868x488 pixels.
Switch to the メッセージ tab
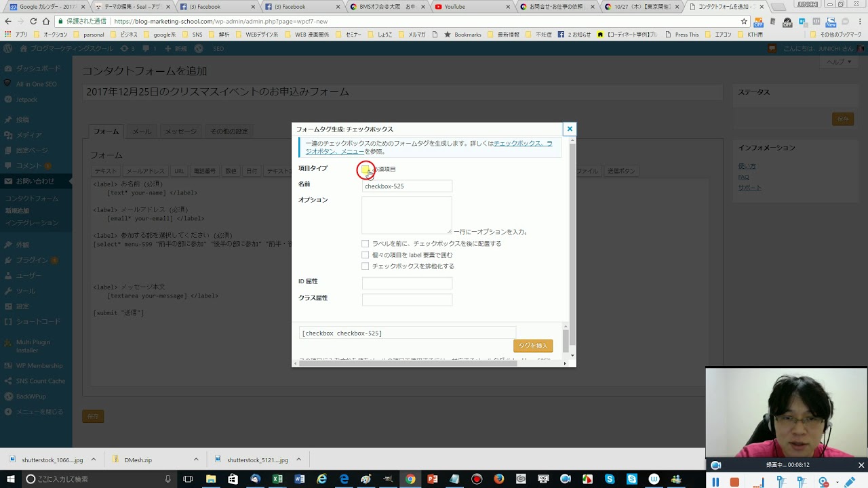coord(180,131)
